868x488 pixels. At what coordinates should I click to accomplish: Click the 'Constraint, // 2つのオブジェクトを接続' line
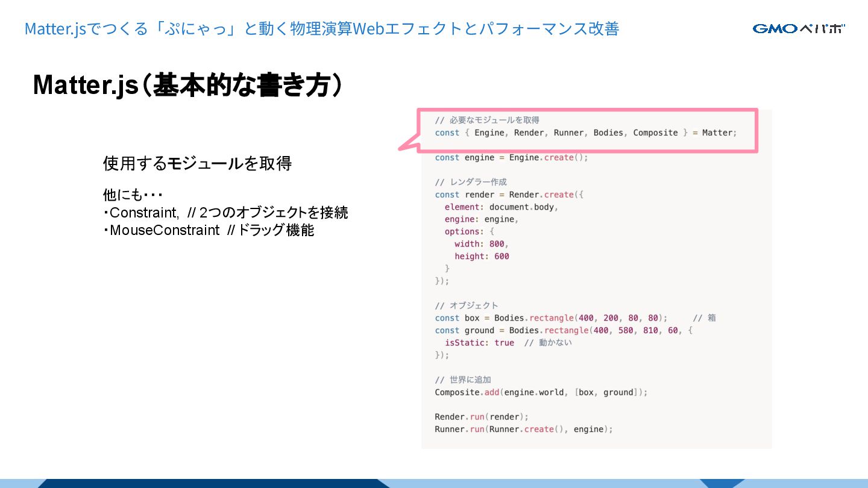click(225, 213)
